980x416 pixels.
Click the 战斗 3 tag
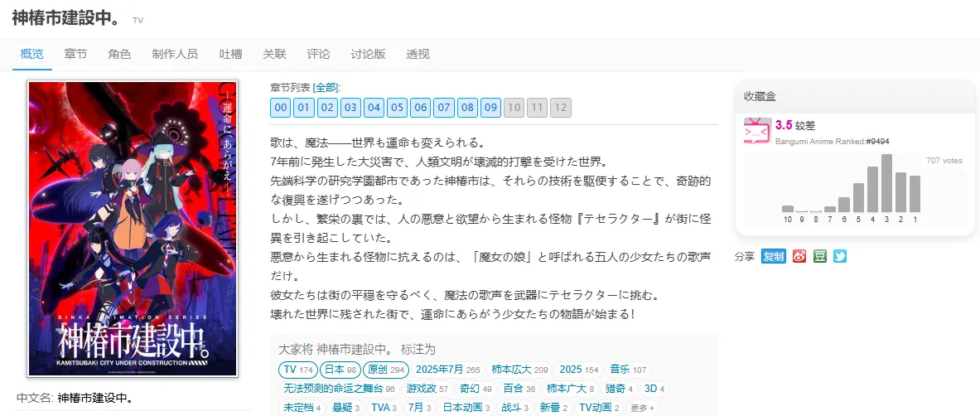click(x=516, y=408)
